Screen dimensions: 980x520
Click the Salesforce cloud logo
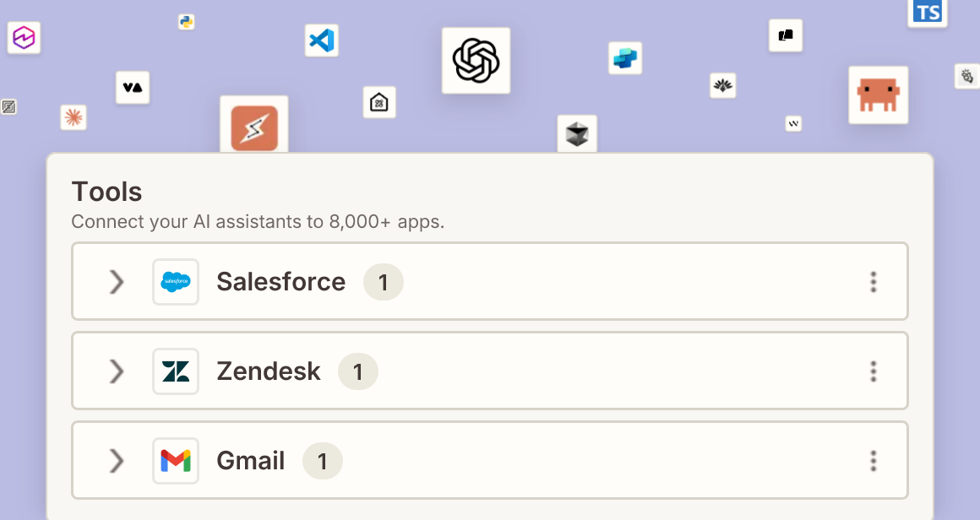176,282
